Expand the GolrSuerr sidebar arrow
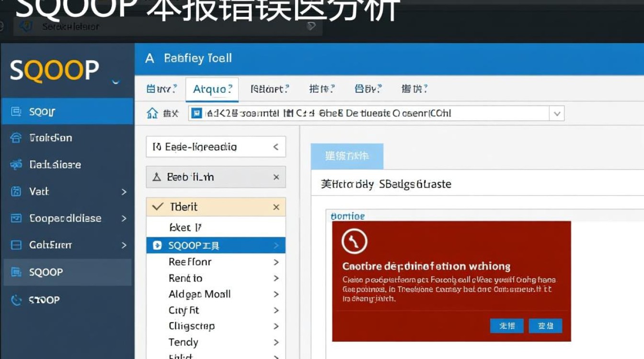The height and width of the screenshot is (359, 644). (x=124, y=245)
